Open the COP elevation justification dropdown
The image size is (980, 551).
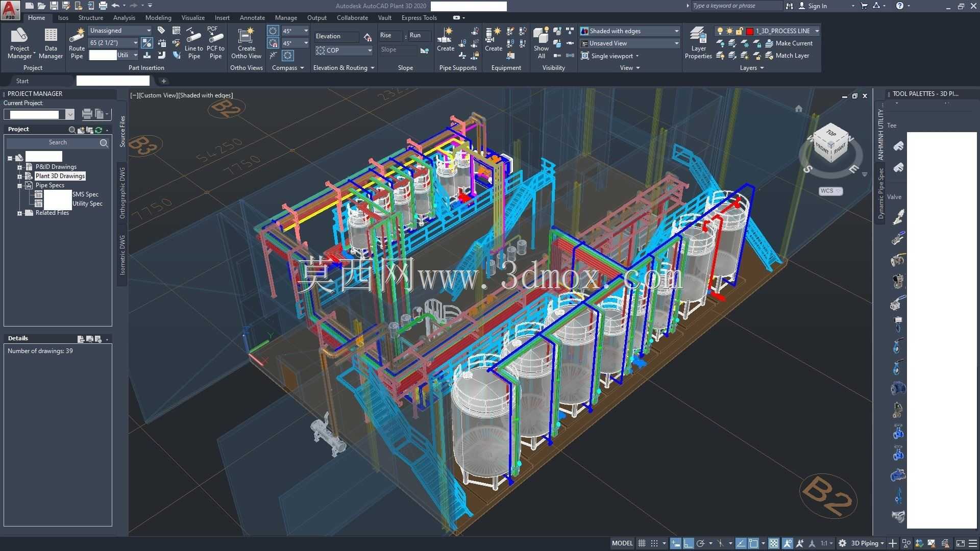(344, 51)
